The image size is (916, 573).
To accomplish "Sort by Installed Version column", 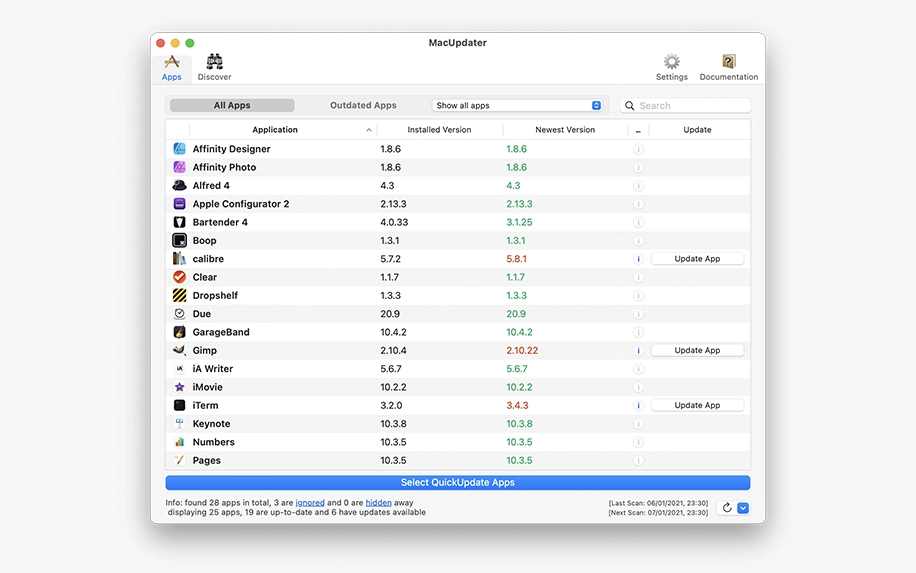I will [439, 130].
